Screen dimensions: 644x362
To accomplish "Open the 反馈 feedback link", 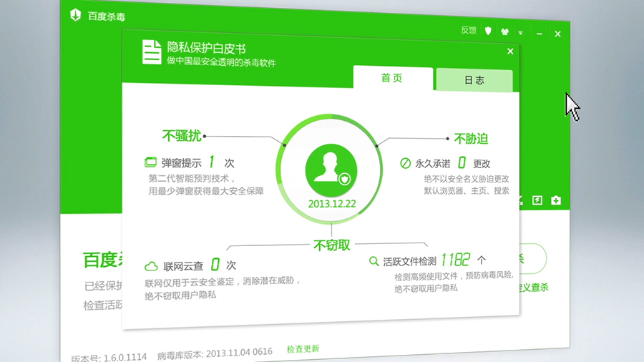I will click(x=468, y=30).
